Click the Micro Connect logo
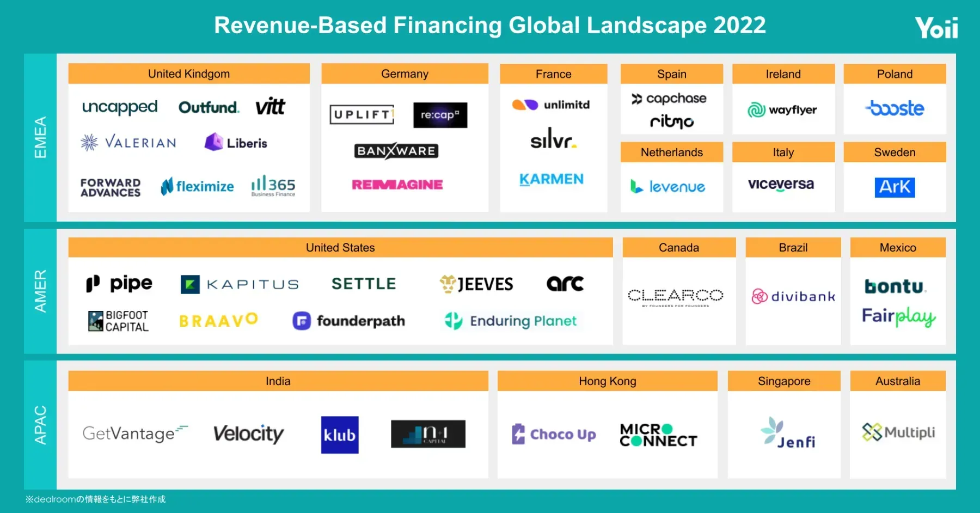Image resolution: width=980 pixels, height=513 pixels. tap(658, 435)
